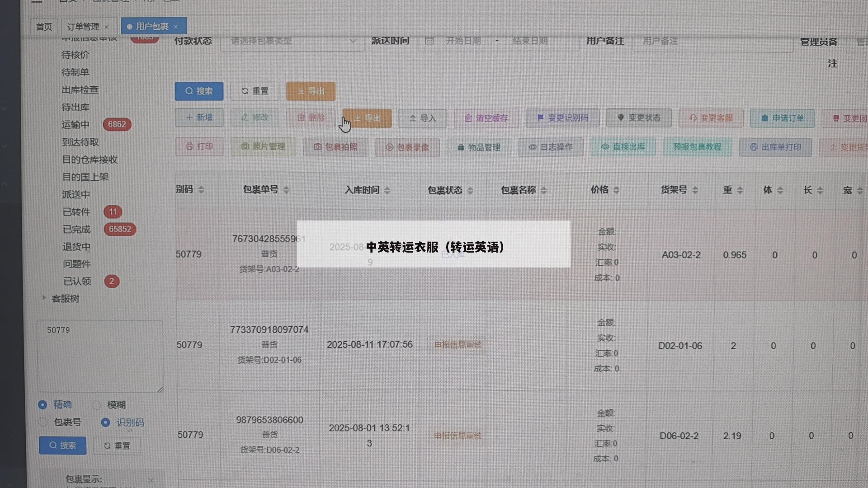Open 已认领 status in sidebar
Screen dimensions: 868x488
coord(77,282)
